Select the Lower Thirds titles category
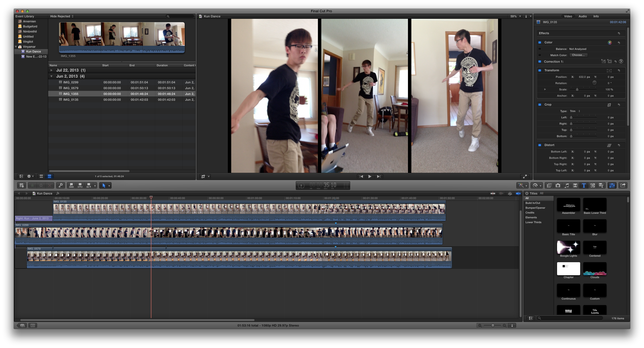This screenshot has height=348, width=644. coord(533,222)
